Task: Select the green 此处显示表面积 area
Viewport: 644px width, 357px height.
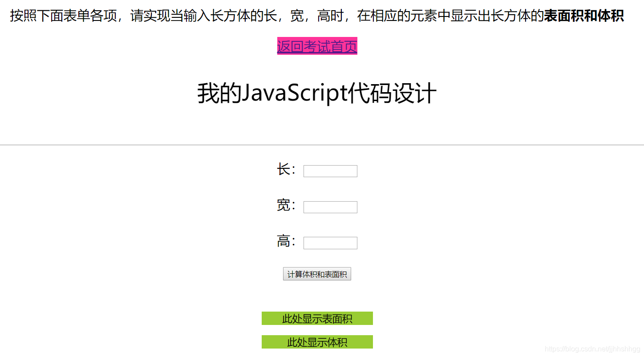Action: pyautogui.click(x=317, y=318)
